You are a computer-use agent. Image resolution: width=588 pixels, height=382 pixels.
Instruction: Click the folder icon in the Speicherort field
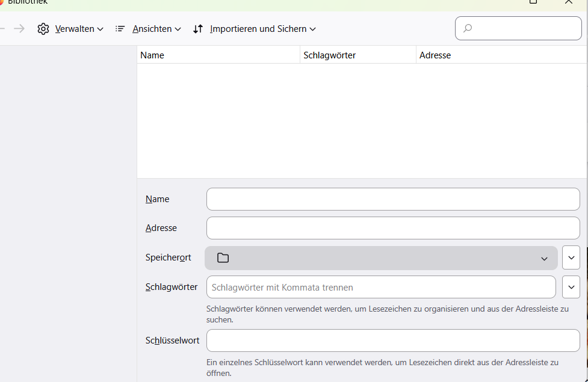[223, 258]
